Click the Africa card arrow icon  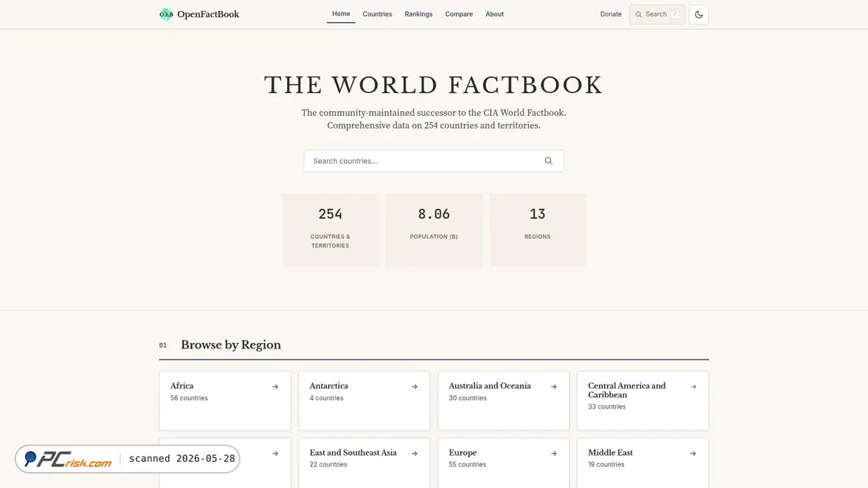[275, 387]
